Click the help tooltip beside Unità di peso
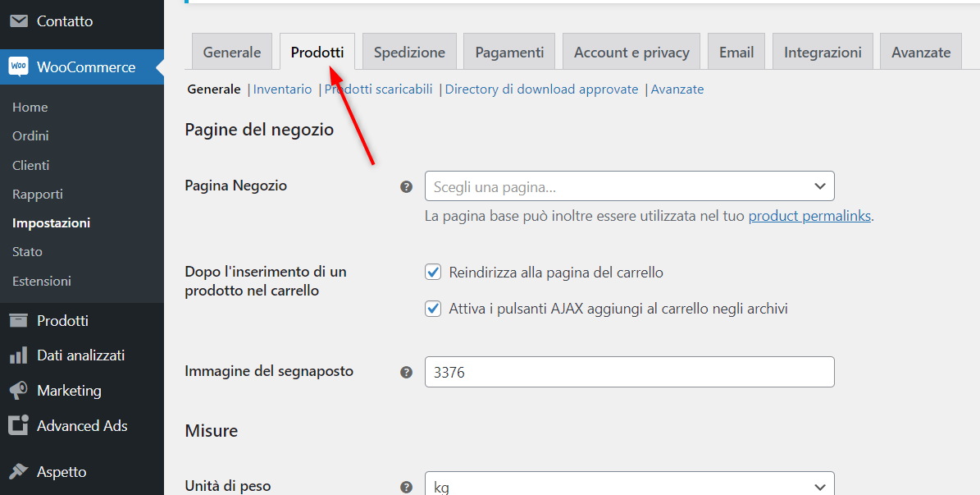 (x=406, y=486)
